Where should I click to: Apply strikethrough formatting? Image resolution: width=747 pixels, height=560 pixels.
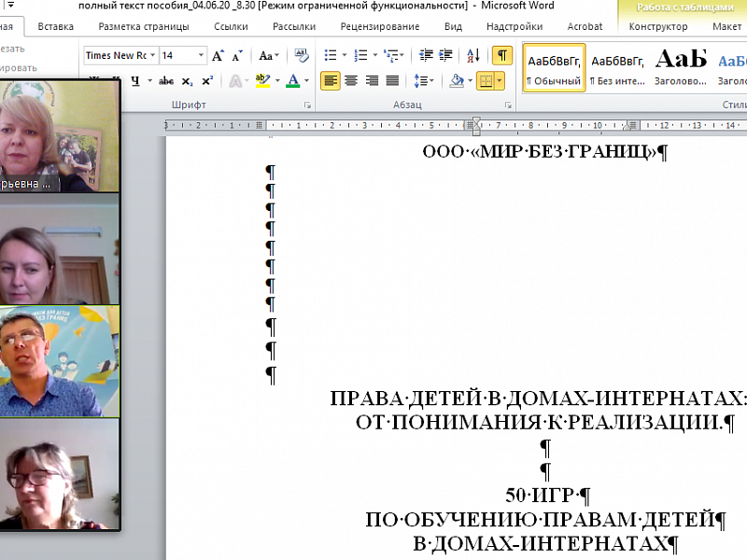[x=168, y=81]
